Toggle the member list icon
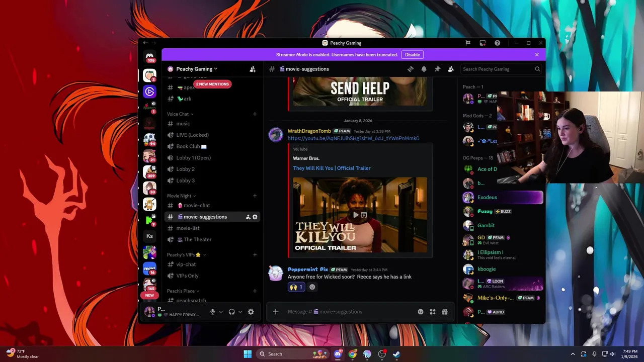 [x=451, y=69]
